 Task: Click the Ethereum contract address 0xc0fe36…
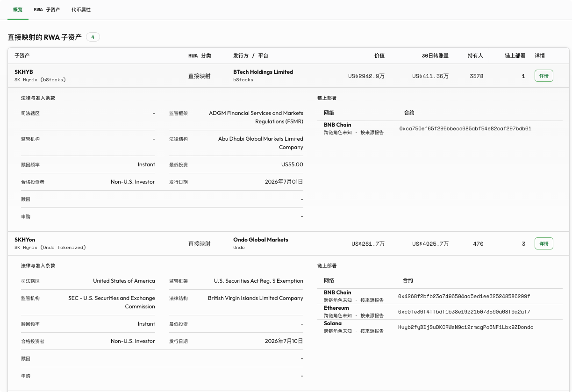[464, 312]
